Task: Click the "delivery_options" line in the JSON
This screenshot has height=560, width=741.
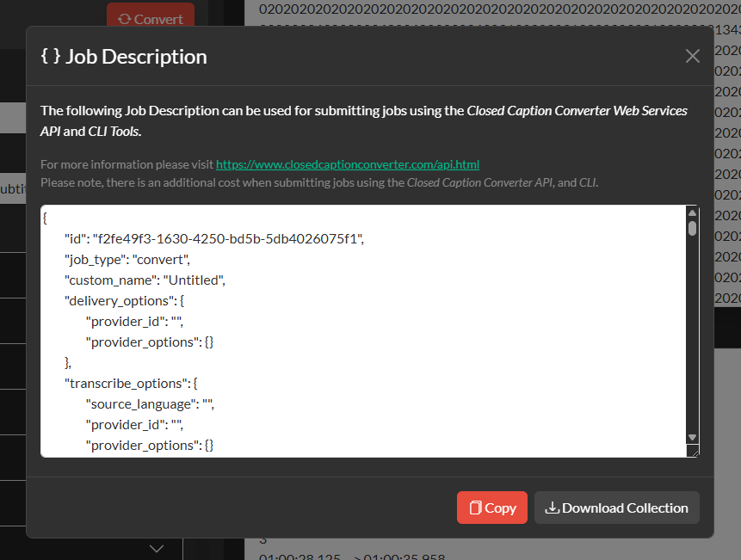Action: tap(125, 300)
